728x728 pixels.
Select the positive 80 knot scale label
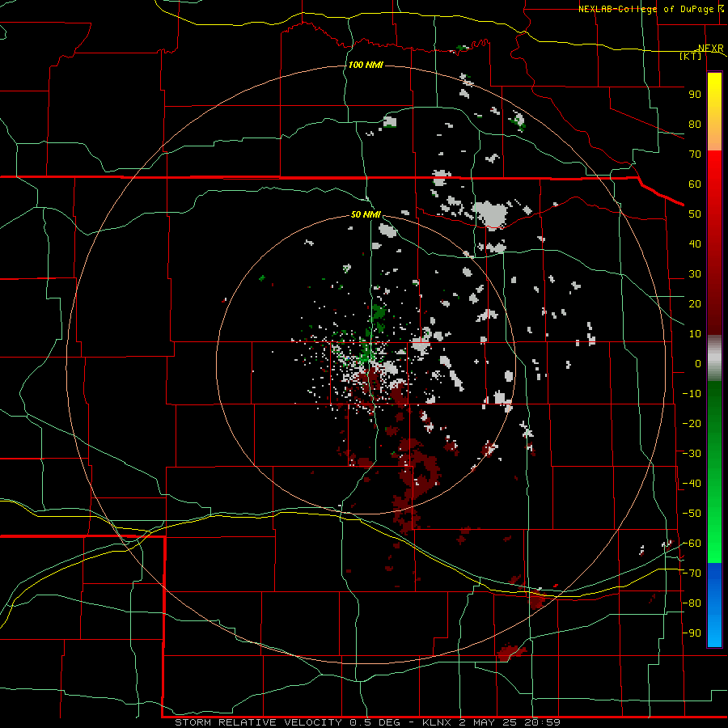tap(695, 125)
